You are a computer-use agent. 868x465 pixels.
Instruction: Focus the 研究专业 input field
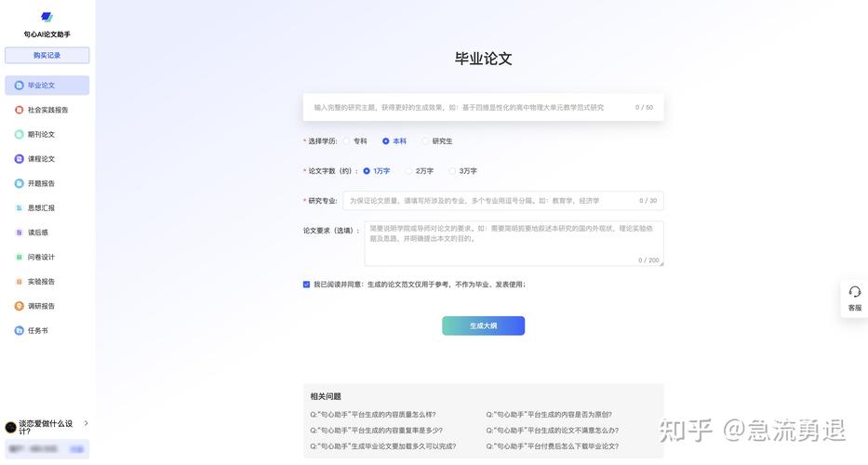[503, 201]
